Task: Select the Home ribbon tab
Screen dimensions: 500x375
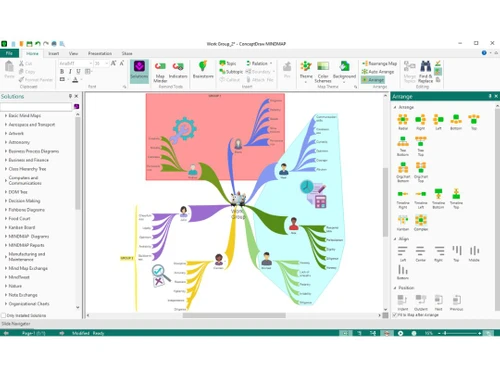Action: pos(32,53)
